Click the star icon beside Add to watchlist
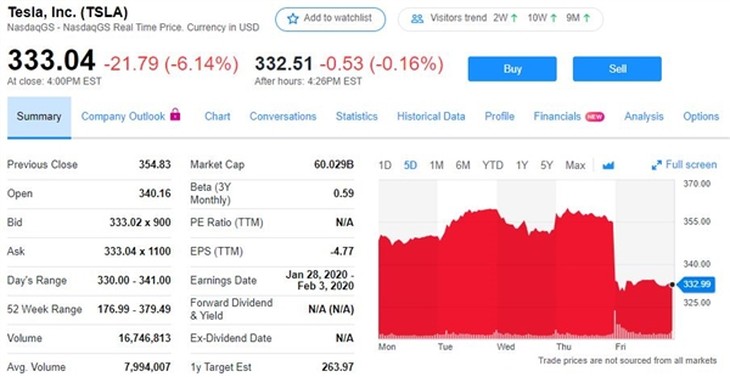 [x=292, y=19]
